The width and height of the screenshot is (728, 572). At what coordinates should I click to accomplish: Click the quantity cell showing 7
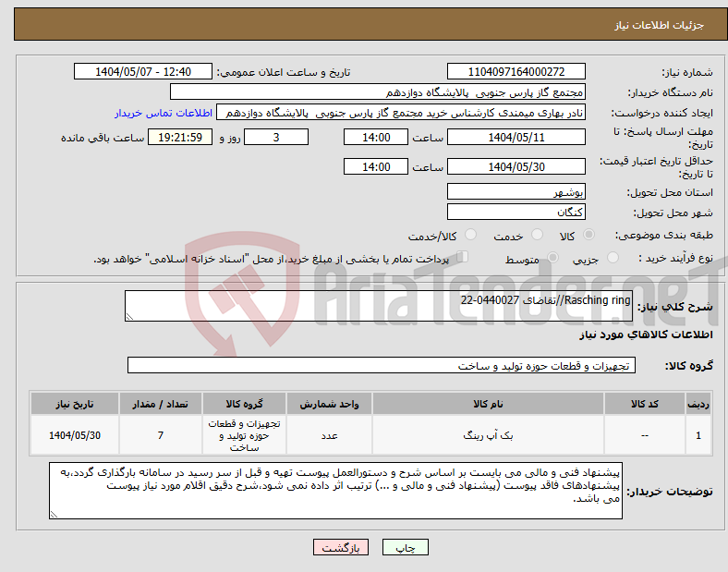tap(160, 435)
